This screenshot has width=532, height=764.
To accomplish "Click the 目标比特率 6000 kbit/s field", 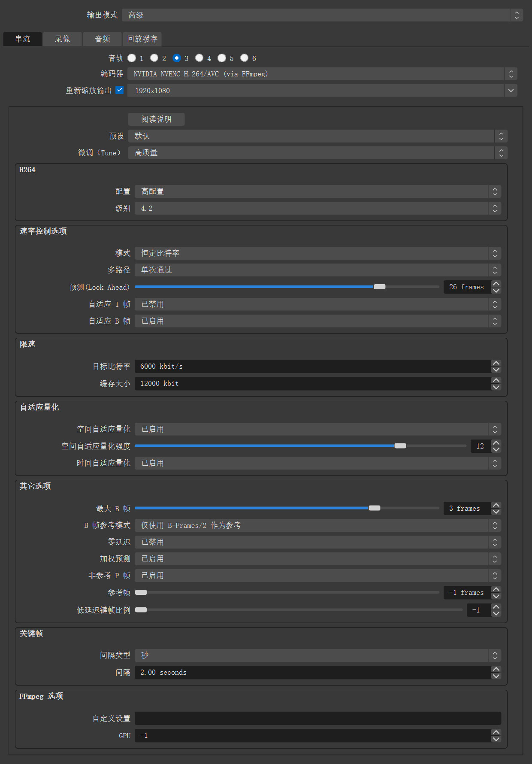I will click(313, 367).
